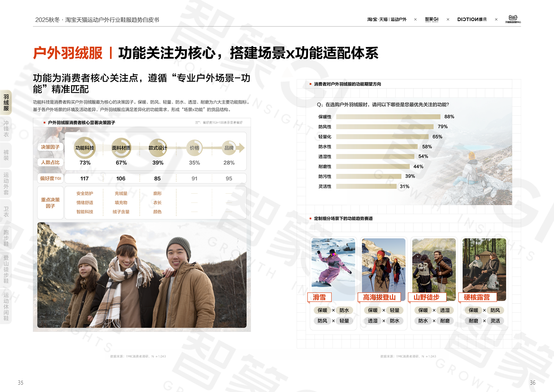Click the DIGITION logo in header
This screenshot has height=392, width=554.
pyautogui.click(x=472, y=20)
